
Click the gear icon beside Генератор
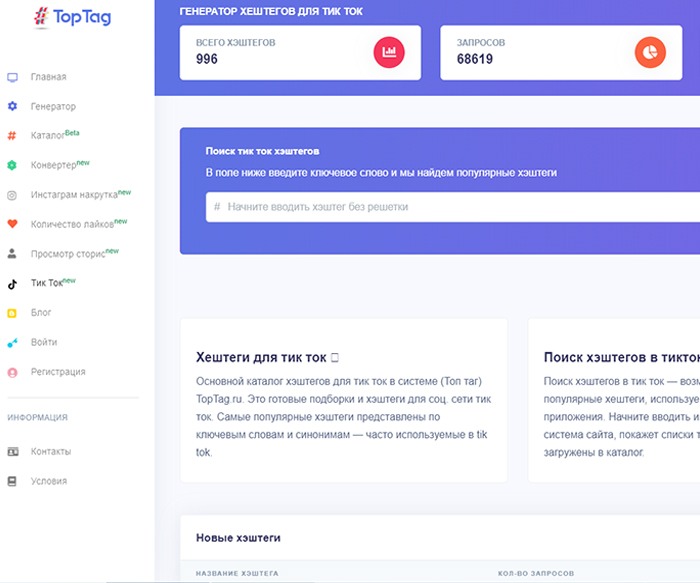click(12, 106)
